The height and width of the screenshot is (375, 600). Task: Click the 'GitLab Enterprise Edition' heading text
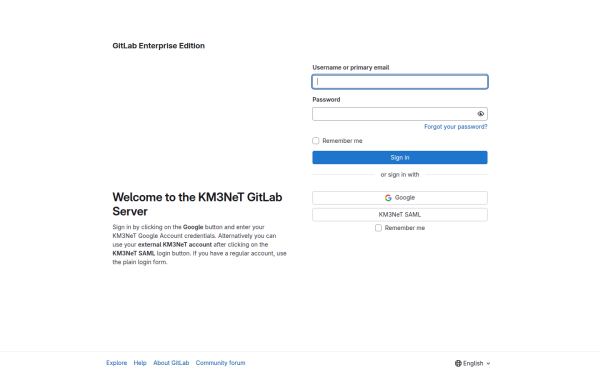point(158,46)
